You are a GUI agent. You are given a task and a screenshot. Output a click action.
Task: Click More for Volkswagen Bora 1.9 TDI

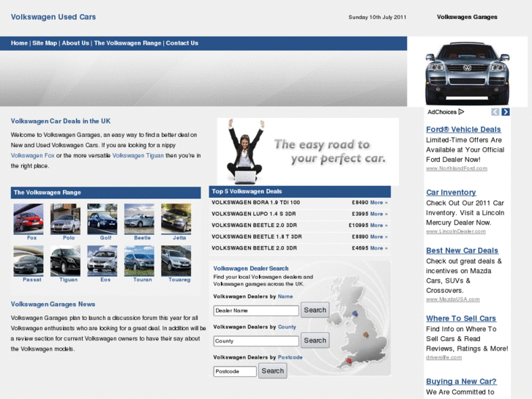click(x=378, y=202)
